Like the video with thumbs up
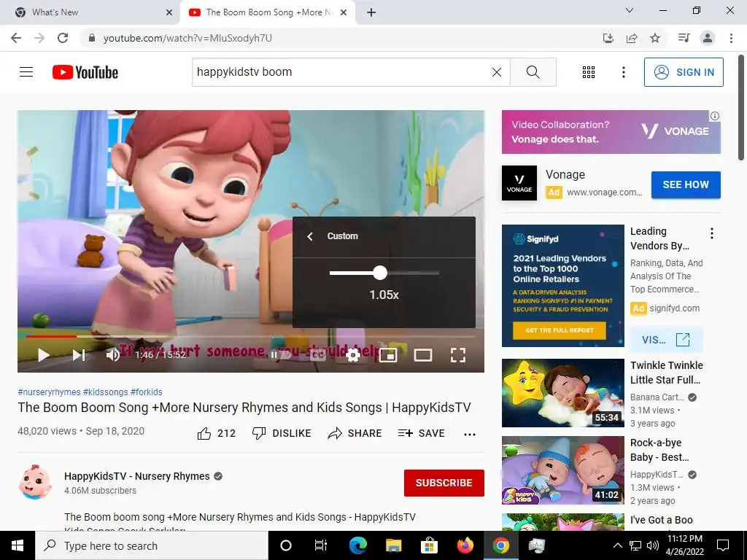The image size is (747, 560). [x=216, y=433]
